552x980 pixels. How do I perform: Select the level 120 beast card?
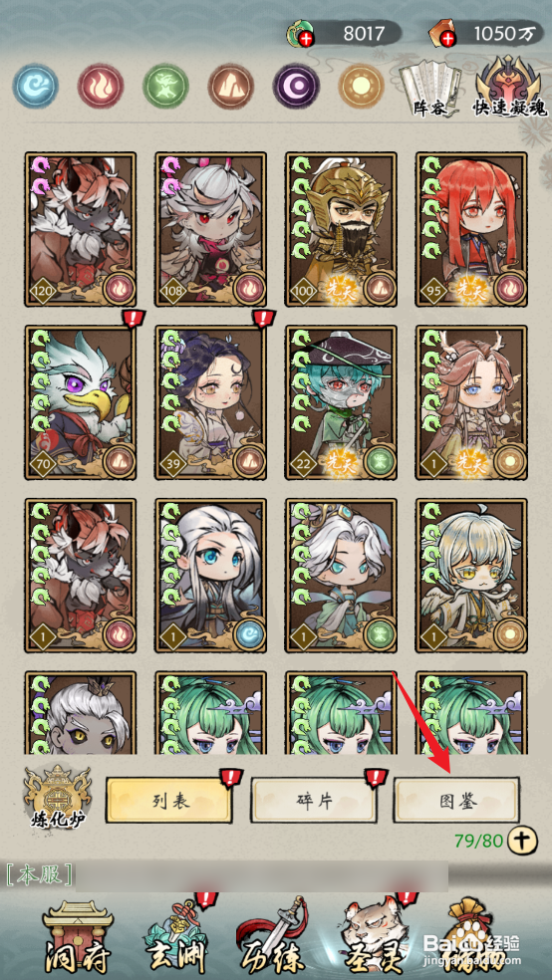(x=81, y=229)
